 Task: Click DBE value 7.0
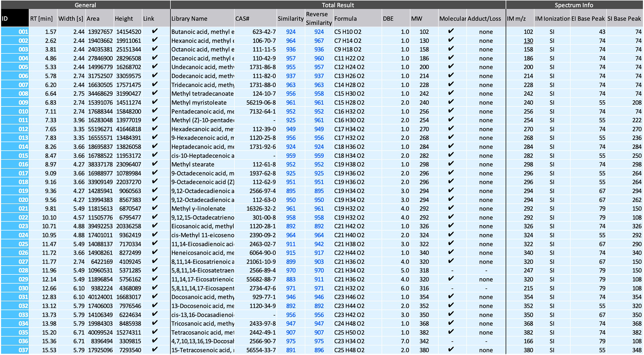coord(405,341)
